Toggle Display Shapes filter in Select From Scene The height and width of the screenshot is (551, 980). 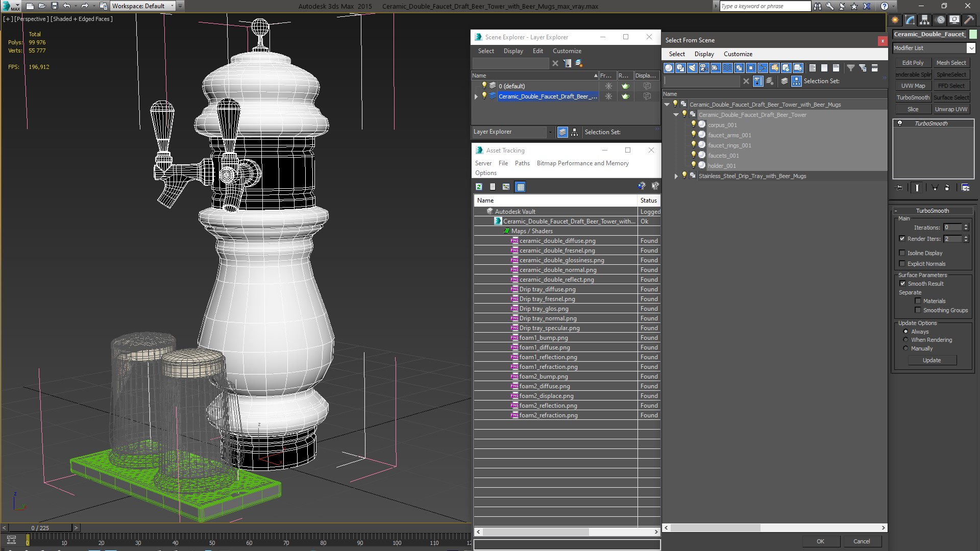[x=680, y=68]
